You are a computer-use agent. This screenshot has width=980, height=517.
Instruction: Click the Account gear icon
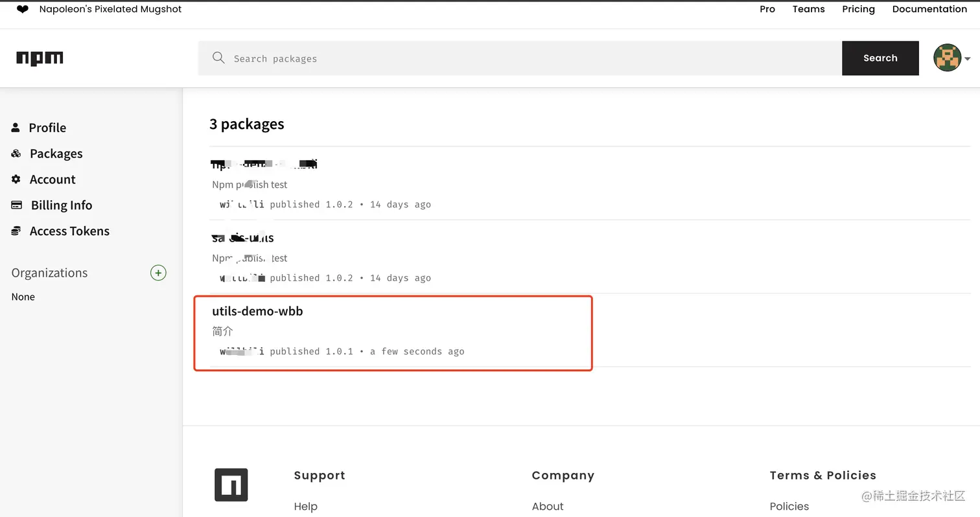pos(16,179)
